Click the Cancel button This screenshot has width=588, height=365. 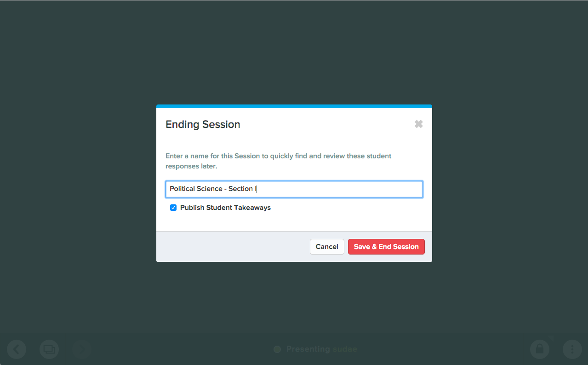327,247
